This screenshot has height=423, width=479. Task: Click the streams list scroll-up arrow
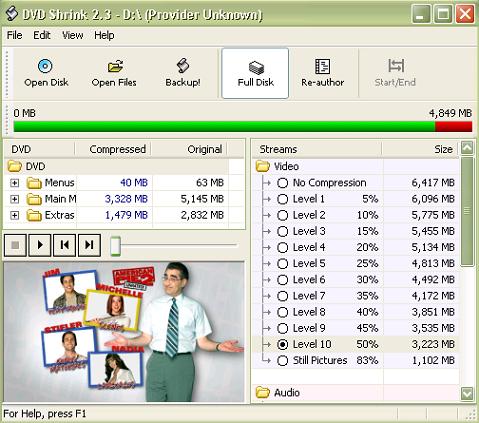point(467,148)
